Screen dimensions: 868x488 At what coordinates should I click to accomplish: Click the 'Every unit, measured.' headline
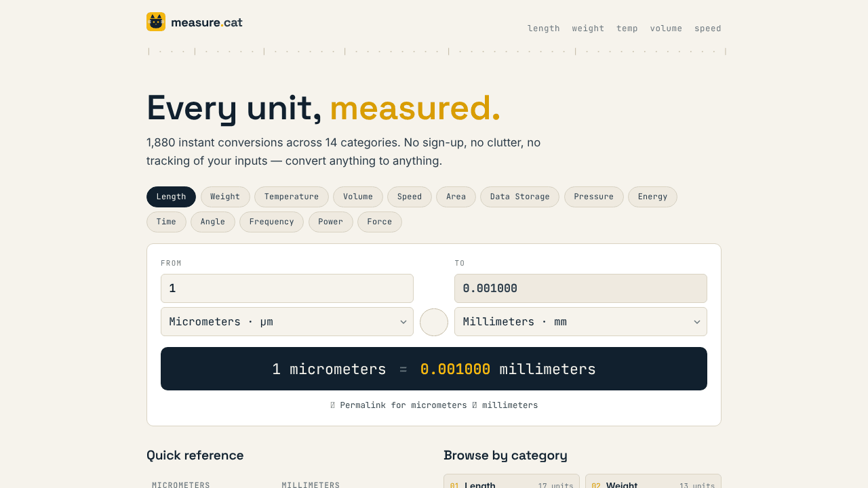(323, 108)
